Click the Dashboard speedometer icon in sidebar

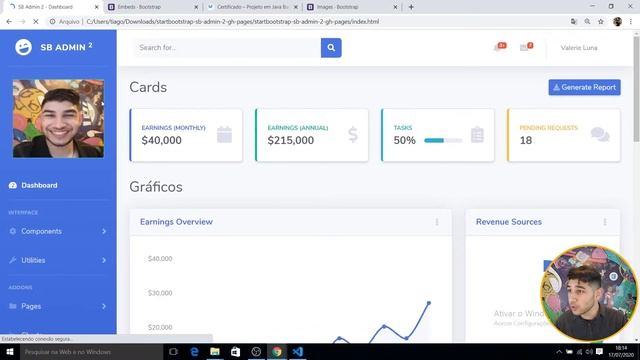(13, 185)
